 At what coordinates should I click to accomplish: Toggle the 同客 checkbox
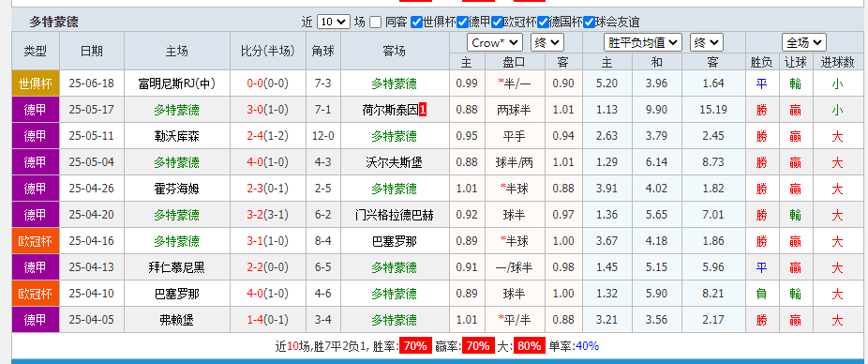click(x=376, y=23)
